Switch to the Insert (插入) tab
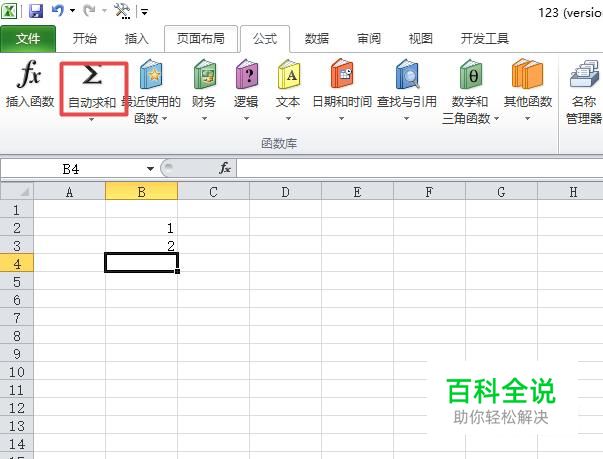The width and height of the screenshot is (603, 459). 136,38
